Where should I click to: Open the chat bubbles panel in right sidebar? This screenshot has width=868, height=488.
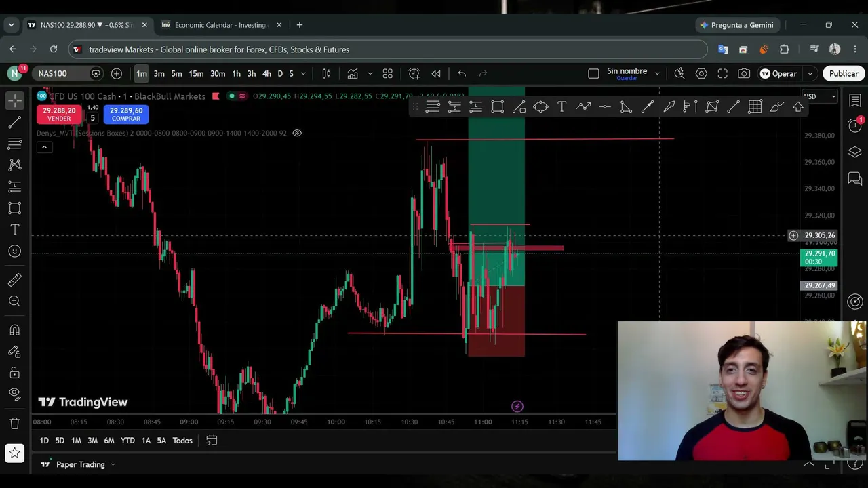(855, 180)
